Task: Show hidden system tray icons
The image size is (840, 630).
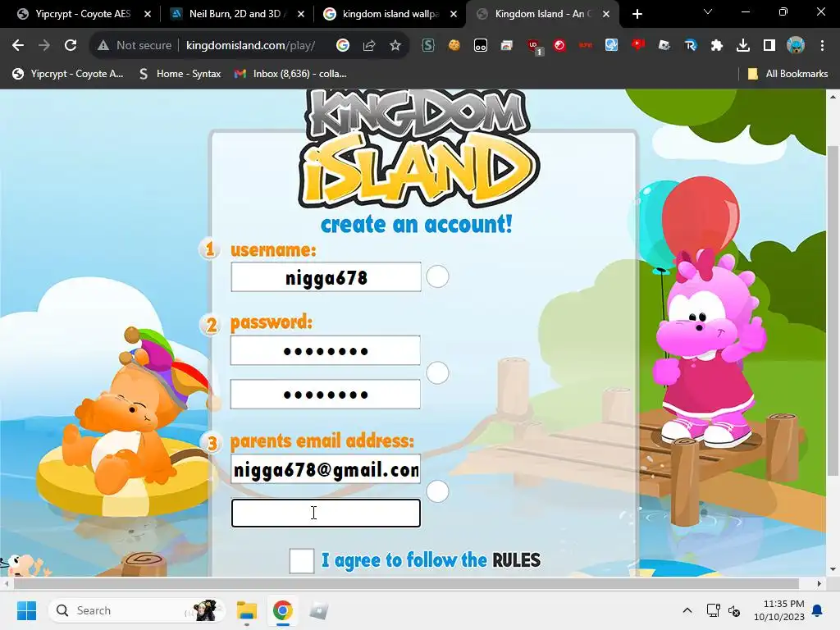Action: (687, 610)
